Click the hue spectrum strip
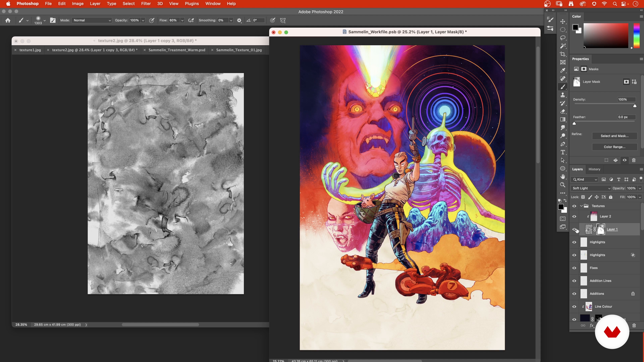 click(x=636, y=36)
